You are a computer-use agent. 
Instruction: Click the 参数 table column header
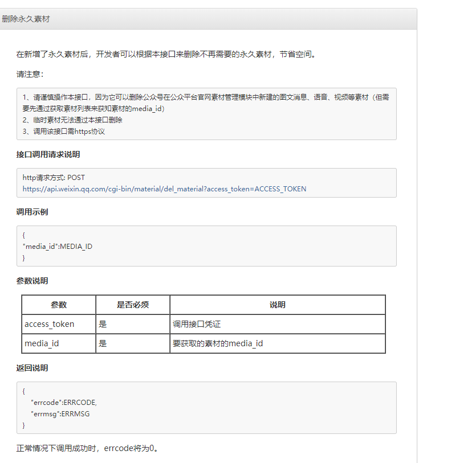[x=59, y=305]
